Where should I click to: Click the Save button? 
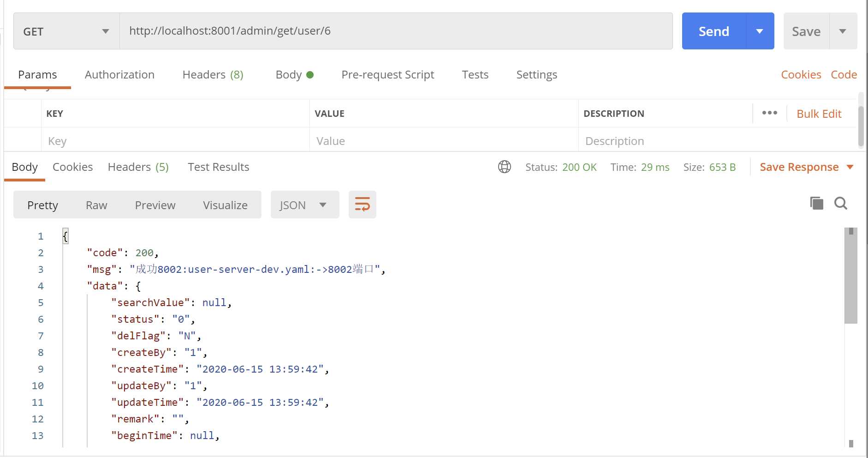pyautogui.click(x=806, y=31)
